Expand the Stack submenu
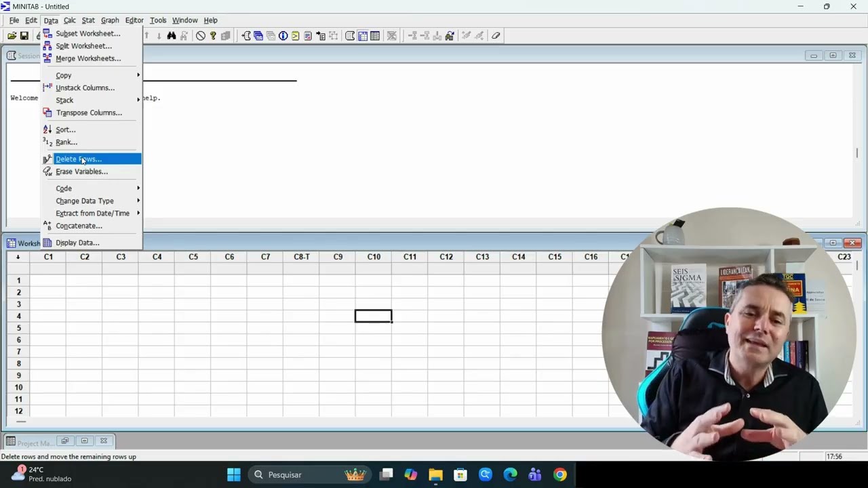This screenshot has width=868, height=488. pyautogui.click(x=92, y=100)
